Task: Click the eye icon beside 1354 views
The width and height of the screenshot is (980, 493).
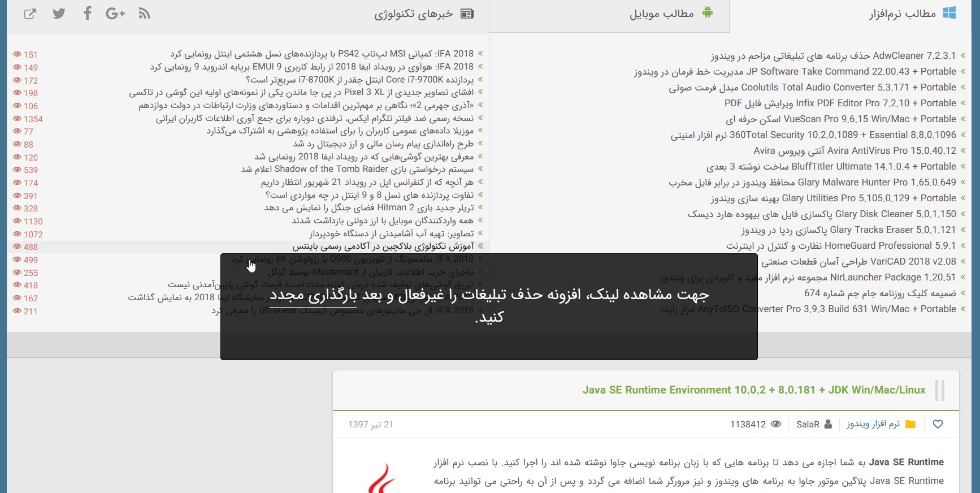Action: tap(17, 119)
